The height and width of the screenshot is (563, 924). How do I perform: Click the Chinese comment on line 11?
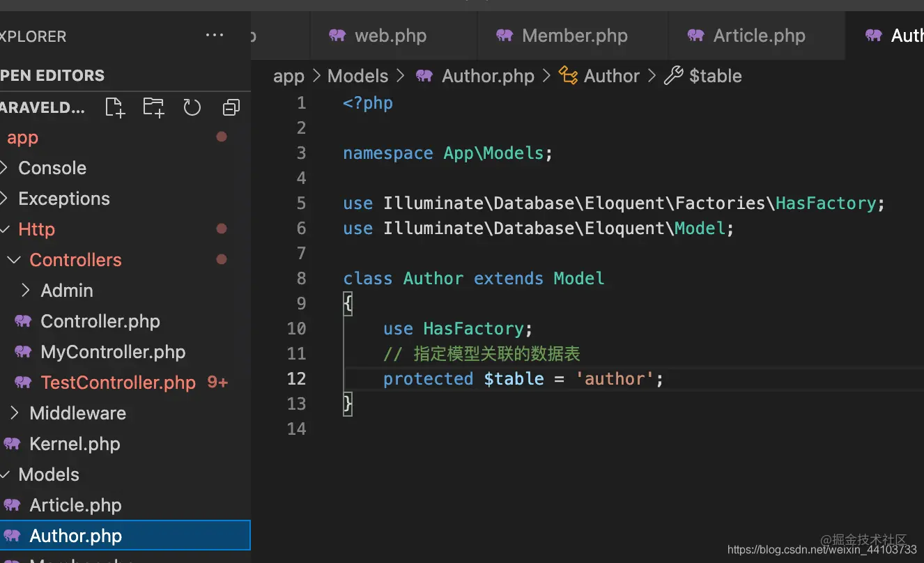coord(482,353)
